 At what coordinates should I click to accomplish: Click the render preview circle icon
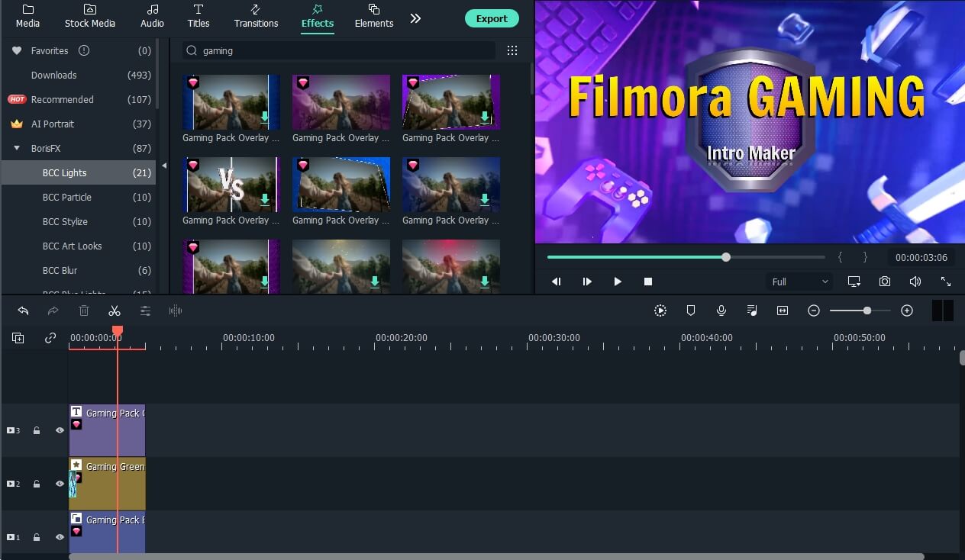660,311
